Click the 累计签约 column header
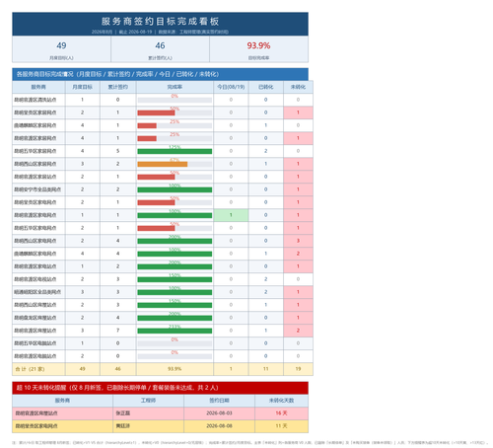The image size is (493, 448). coord(117,87)
